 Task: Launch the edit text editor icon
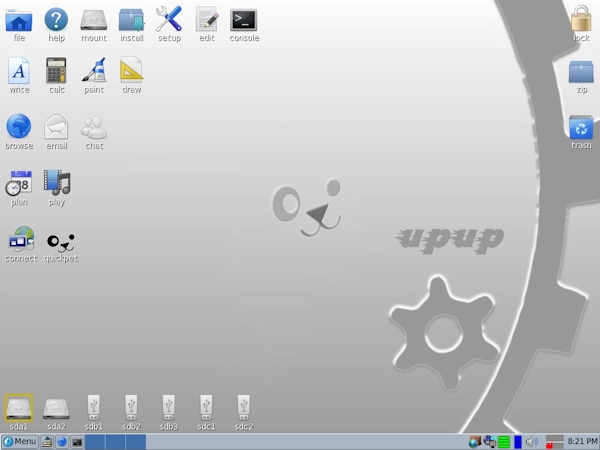(207, 19)
